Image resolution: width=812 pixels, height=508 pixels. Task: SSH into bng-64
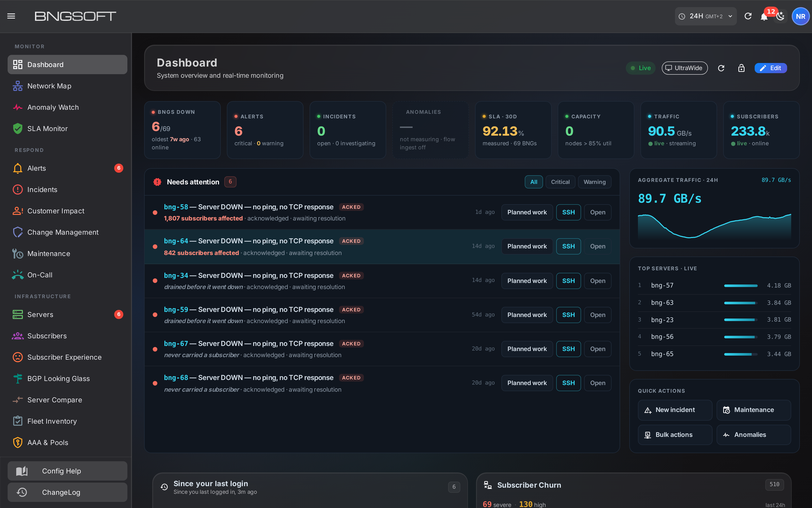point(568,247)
